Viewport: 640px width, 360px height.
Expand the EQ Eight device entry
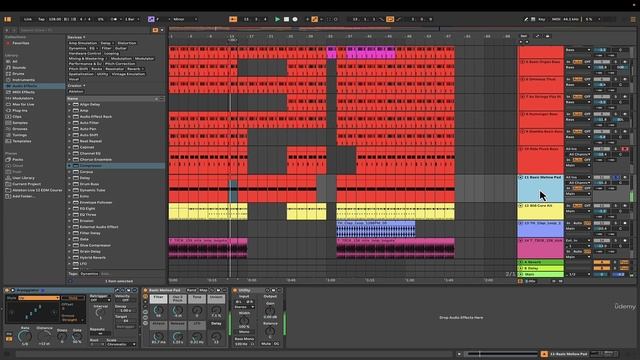point(70,209)
